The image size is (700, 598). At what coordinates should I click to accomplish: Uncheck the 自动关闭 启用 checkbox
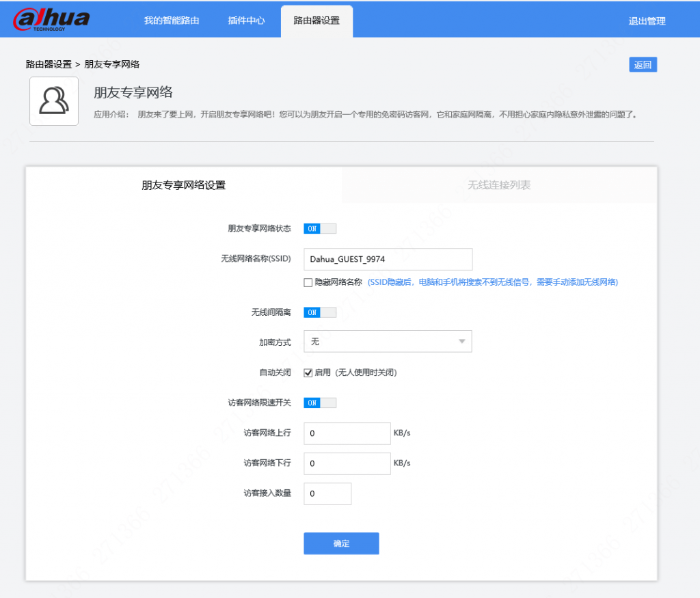click(308, 372)
